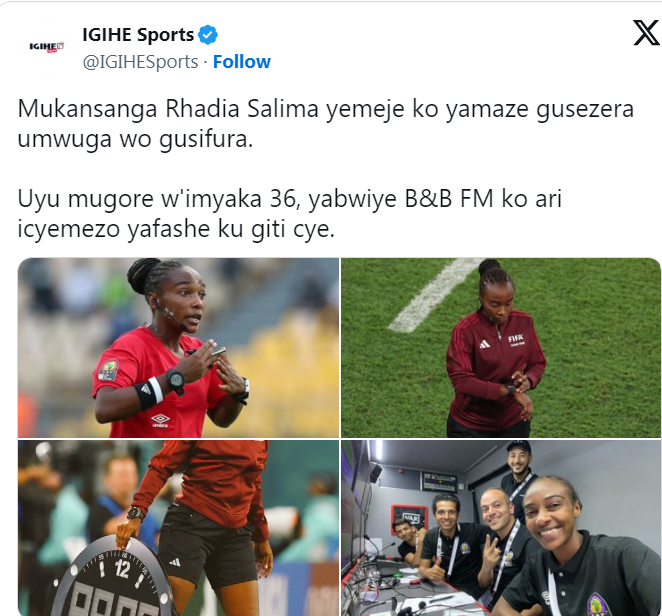Click the Adidas logo on maroon jacket
Screen dimensions: 662x616
[x=484, y=344]
